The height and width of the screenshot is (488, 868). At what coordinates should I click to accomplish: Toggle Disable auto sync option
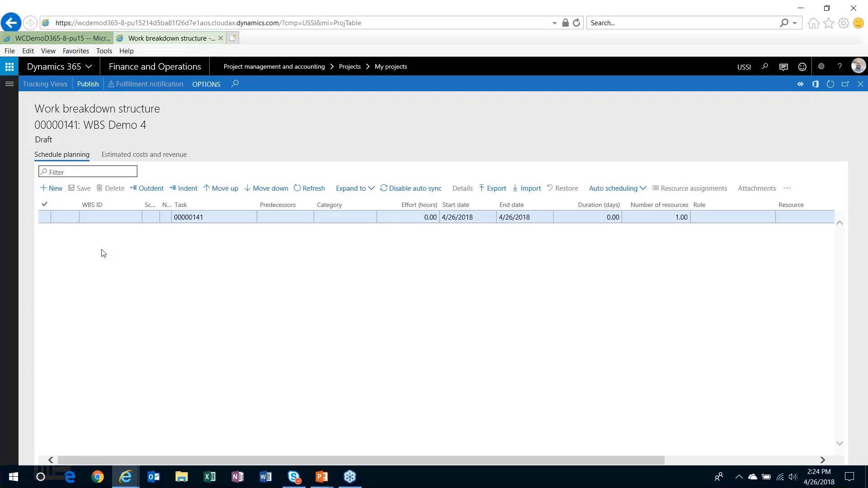click(410, 188)
